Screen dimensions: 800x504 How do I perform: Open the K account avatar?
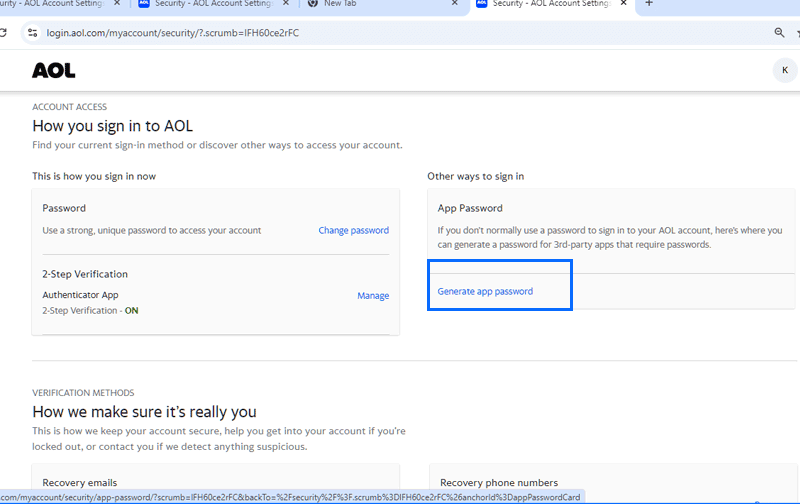click(x=785, y=70)
